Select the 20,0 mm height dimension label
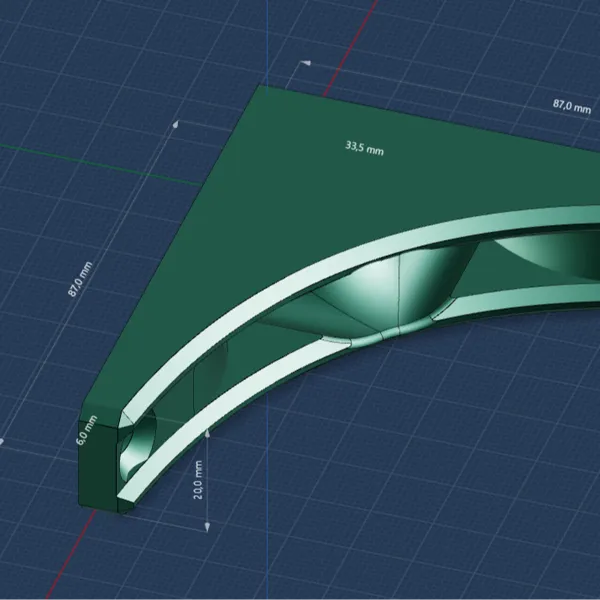600x600 pixels. coord(198,480)
